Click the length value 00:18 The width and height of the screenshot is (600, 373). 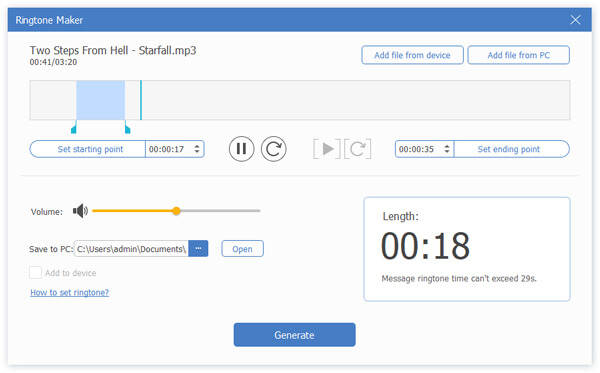pyautogui.click(x=425, y=246)
